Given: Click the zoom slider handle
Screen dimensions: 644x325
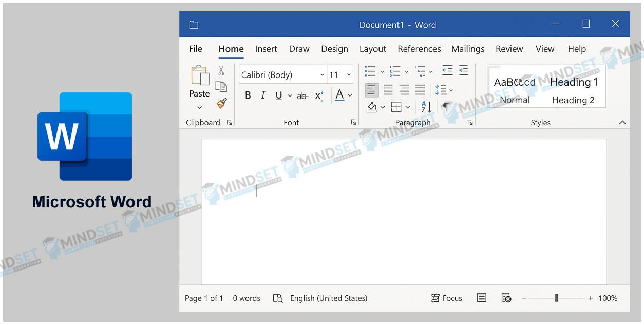Looking at the screenshot, I should pyautogui.click(x=556, y=298).
